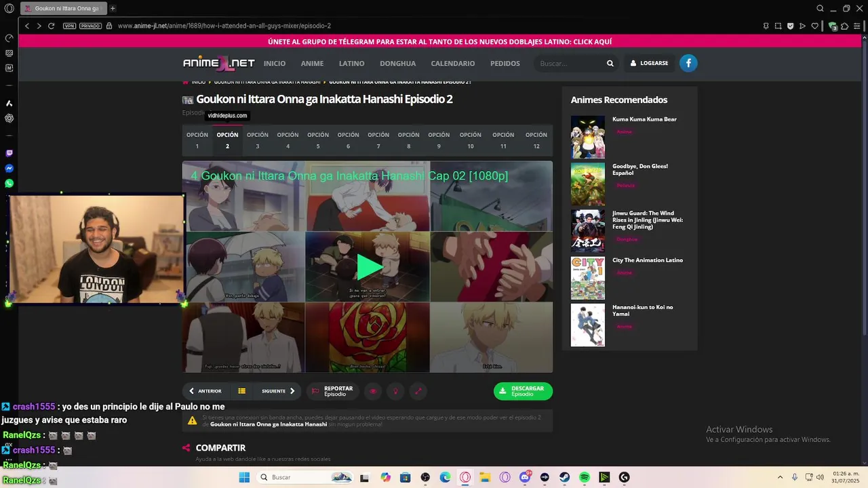Go to SIGUIENTE next episode
Viewport: 868px width, 488px height.
pos(278,391)
